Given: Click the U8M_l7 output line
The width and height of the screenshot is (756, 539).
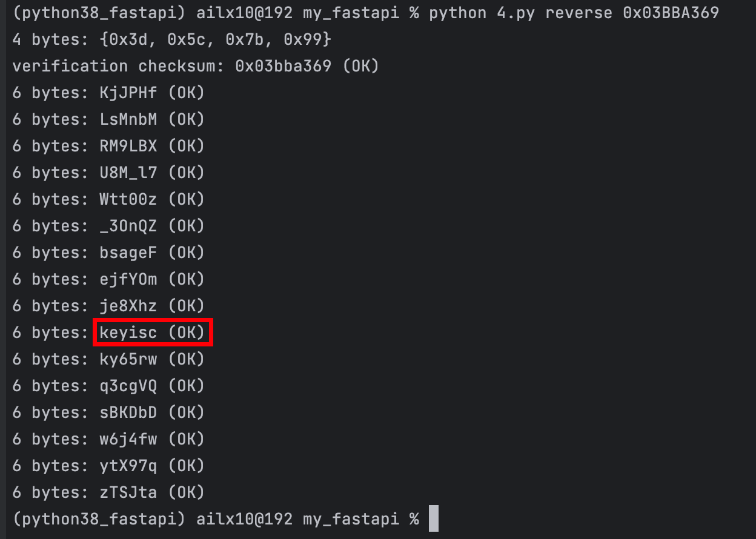Looking at the screenshot, I should pyautogui.click(x=108, y=173).
